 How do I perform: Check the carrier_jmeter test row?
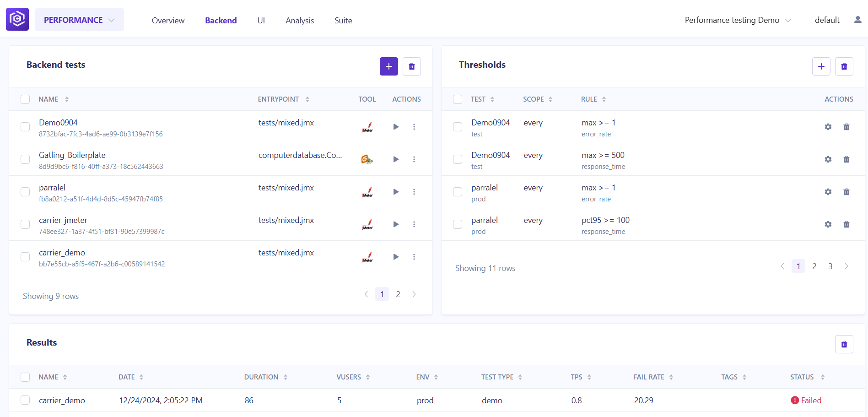coord(25,224)
